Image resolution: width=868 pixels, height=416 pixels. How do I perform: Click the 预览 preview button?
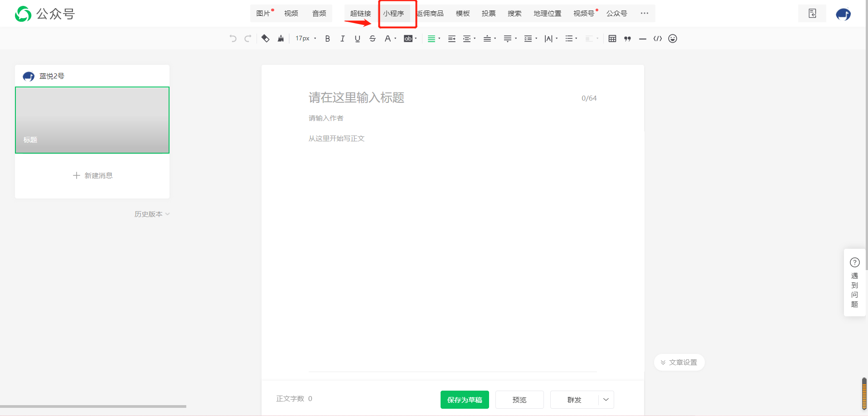click(x=519, y=400)
